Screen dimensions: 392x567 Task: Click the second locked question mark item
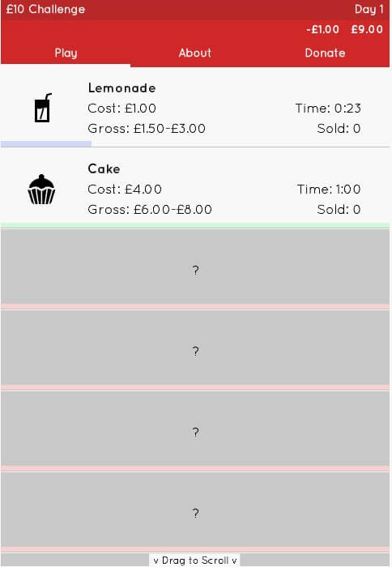click(195, 347)
